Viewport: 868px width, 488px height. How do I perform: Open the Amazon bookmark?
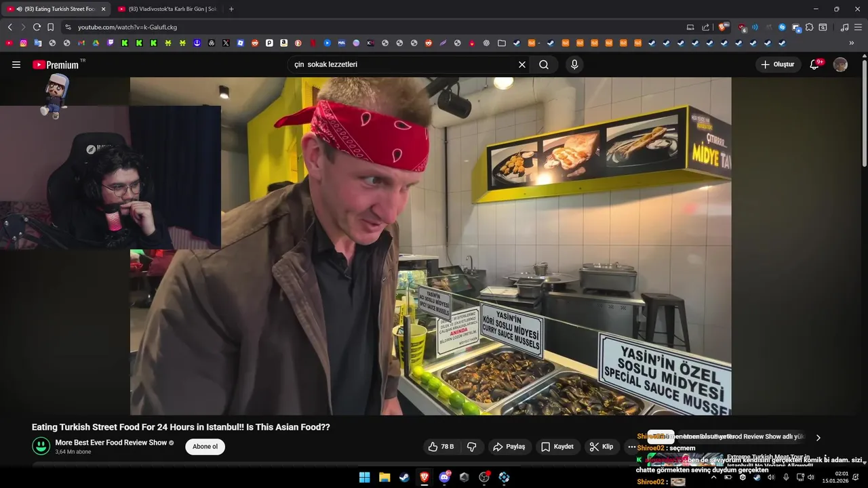283,43
